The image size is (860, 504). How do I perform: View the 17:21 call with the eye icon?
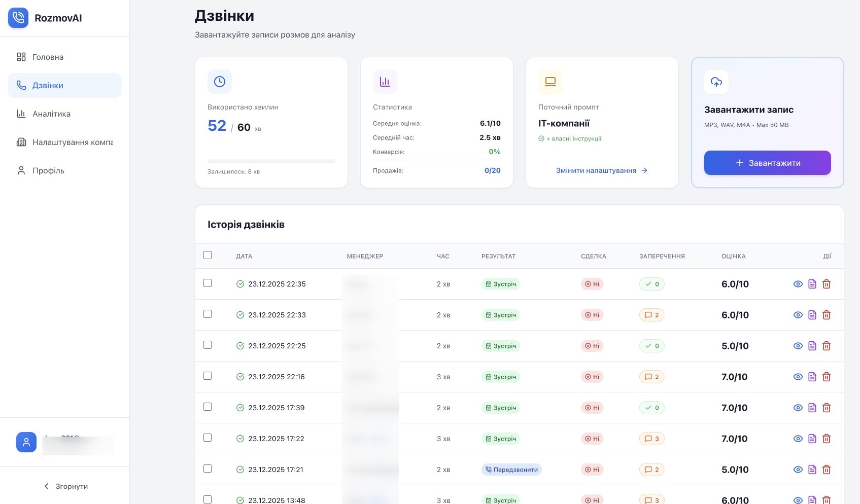[x=798, y=470]
